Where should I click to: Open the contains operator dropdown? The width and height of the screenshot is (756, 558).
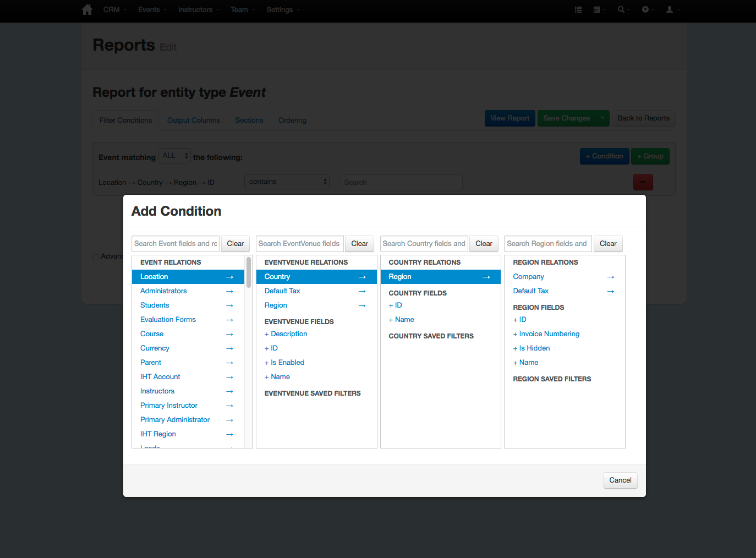pos(287,182)
